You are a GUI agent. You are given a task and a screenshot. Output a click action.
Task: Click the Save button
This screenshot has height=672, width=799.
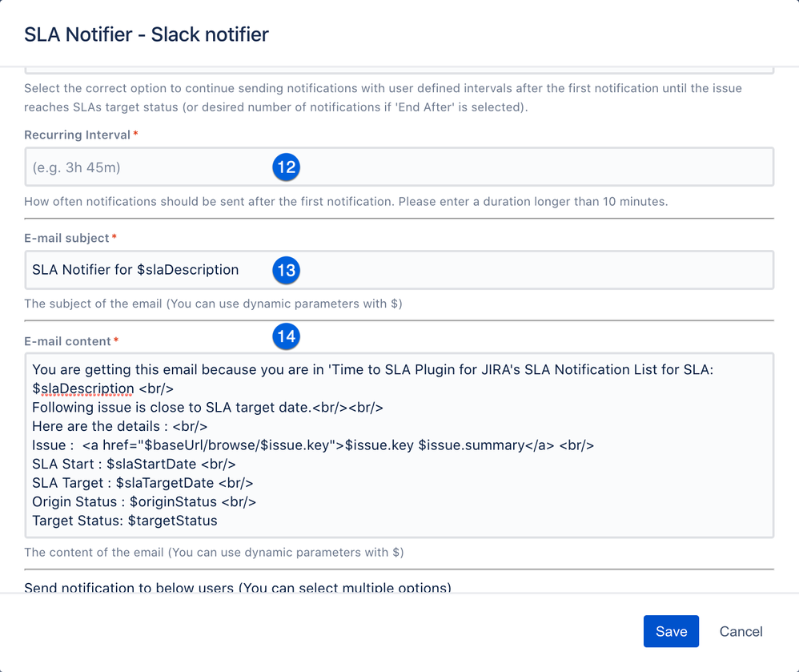click(x=671, y=631)
